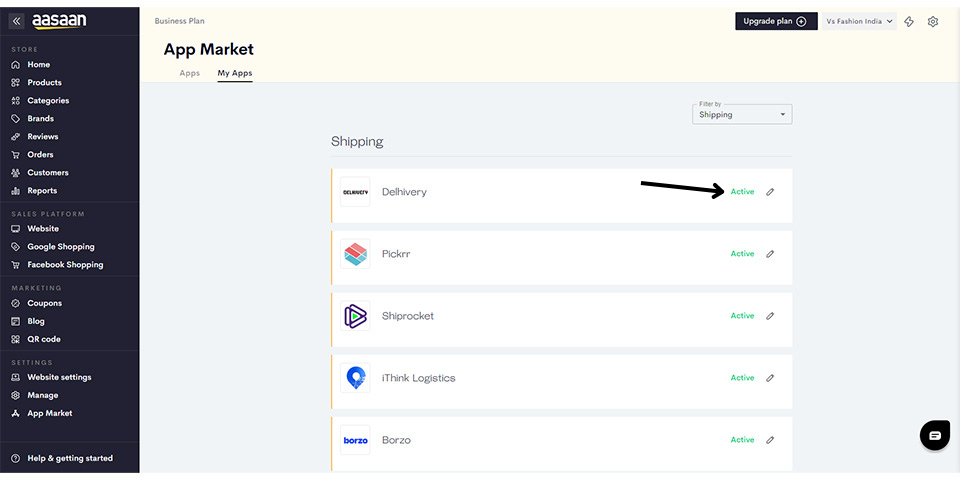Click the Shiprocket app name
The width and height of the screenshot is (960, 480).
[408, 316]
